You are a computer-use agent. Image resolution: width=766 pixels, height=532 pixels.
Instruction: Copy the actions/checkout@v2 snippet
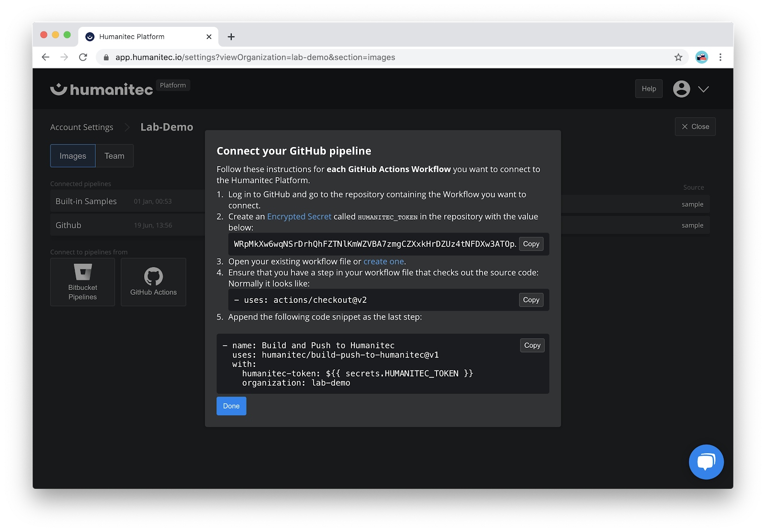(x=531, y=300)
